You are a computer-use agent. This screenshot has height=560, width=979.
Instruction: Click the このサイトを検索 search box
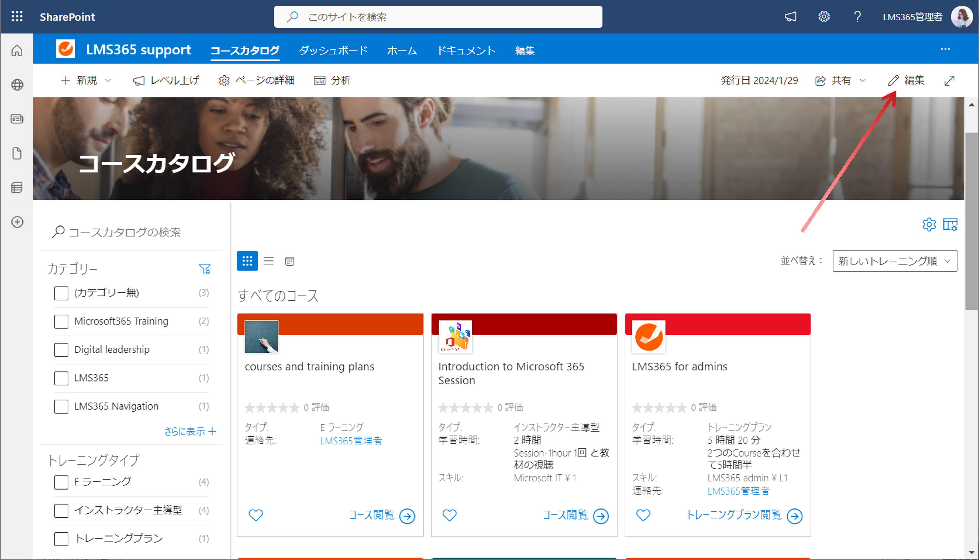click(438, 17)
